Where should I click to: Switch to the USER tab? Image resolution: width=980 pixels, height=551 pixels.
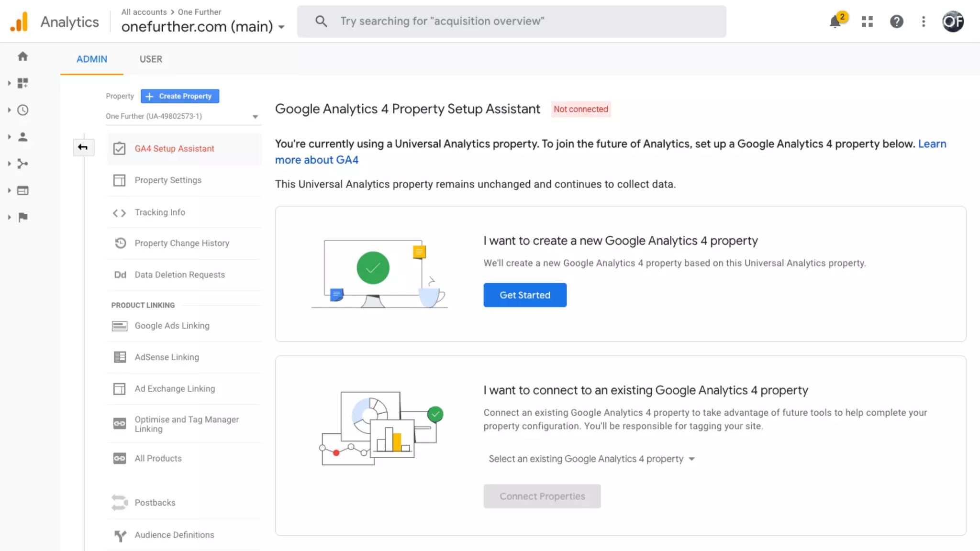[x=151, y=59]
